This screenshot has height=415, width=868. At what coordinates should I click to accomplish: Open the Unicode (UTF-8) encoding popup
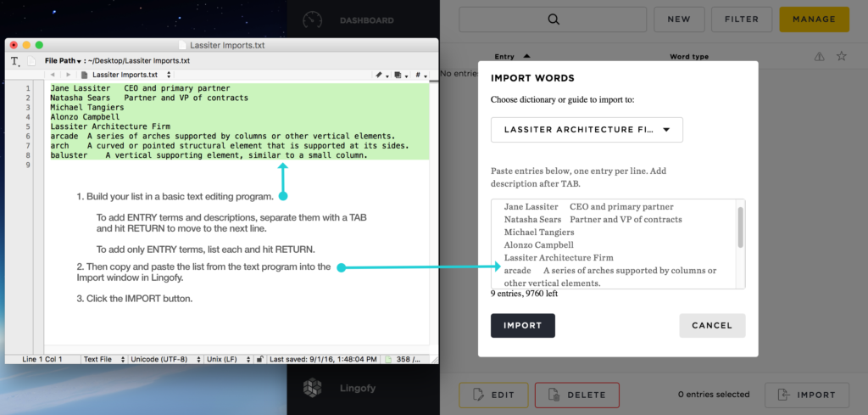pyautogui.click(x=164, y=359)
